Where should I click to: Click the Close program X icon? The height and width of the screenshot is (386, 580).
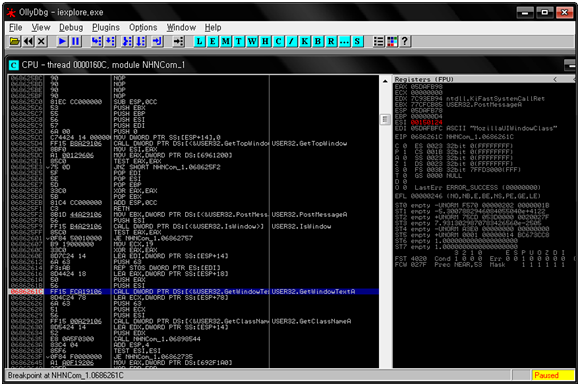coord(41,41)
